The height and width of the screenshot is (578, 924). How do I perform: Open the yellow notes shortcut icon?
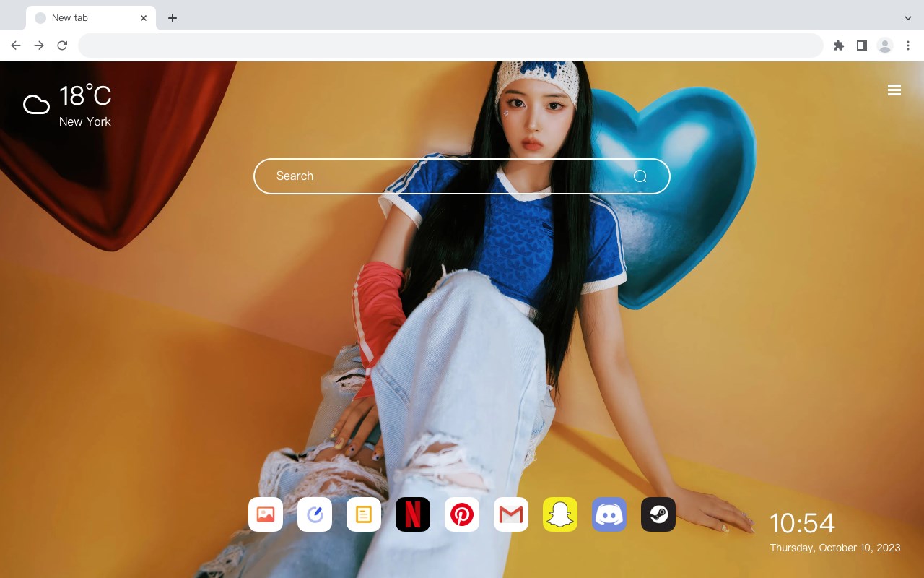(x=364, y=514)
